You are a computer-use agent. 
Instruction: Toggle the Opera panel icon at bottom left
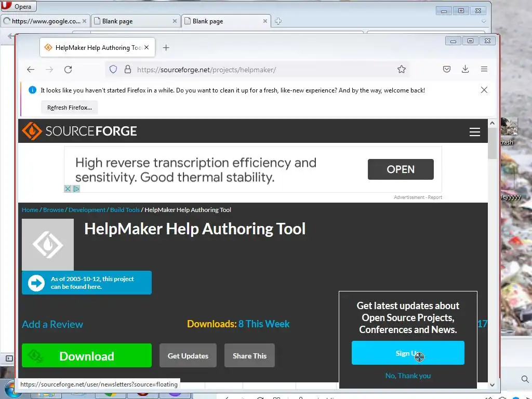[x=9, y=358]
